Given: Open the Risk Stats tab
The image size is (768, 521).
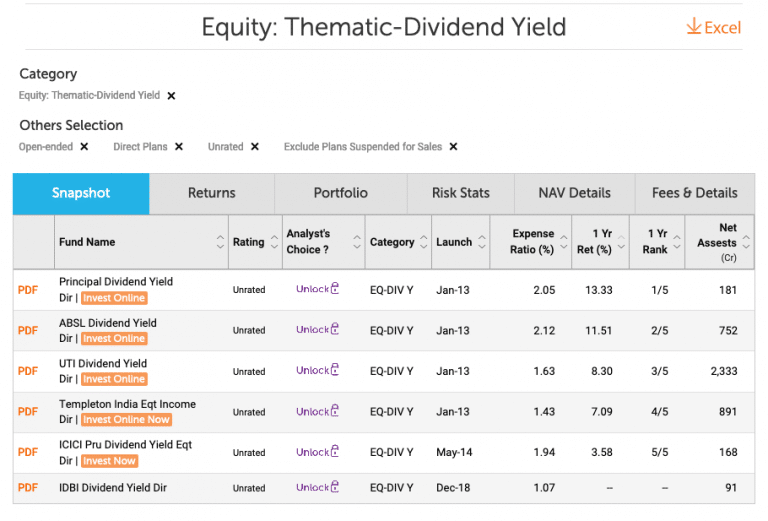Looking at the screenshot, I should [x=460, y=193].
